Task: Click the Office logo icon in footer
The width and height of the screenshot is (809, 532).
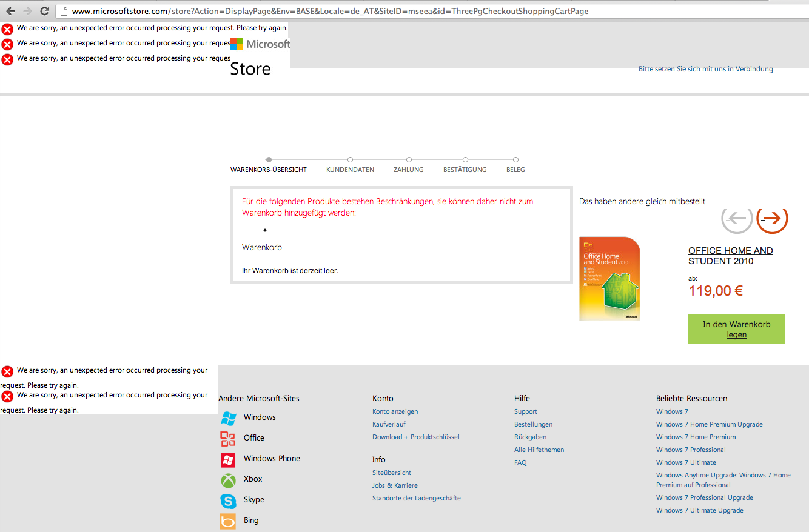Action: (228, 438)
